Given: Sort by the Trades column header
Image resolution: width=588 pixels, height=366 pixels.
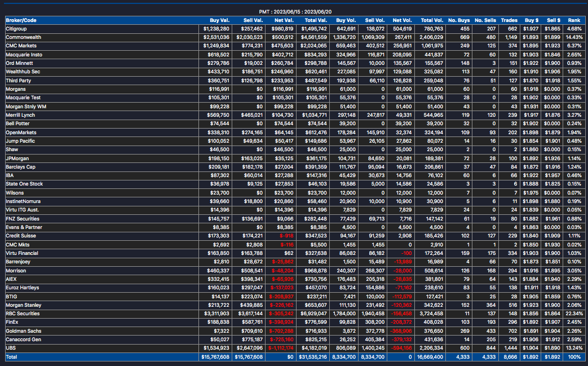Looking at the screenshot, I should coord(509,20).
